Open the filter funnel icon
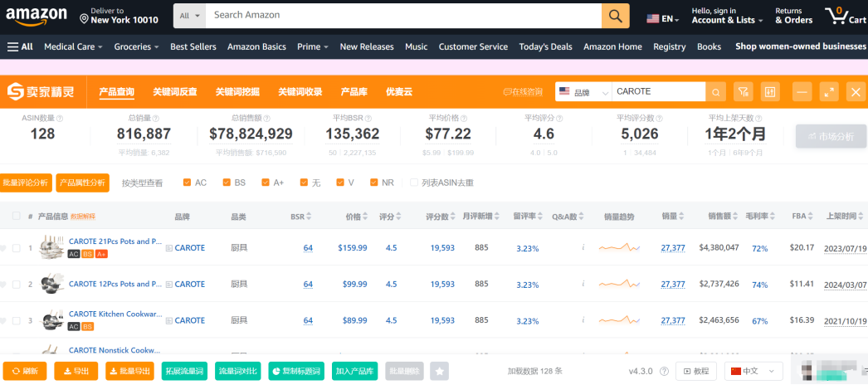Viewport: 868px width, 385px height. [744, 92]
